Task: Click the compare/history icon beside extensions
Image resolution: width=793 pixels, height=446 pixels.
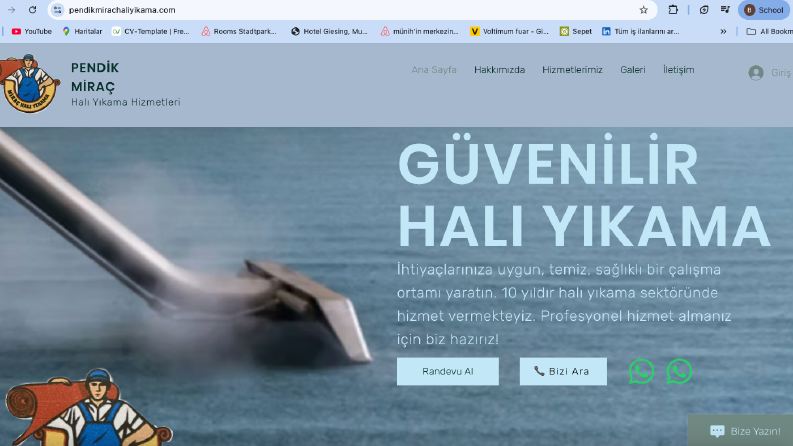Action: [703, 10]
